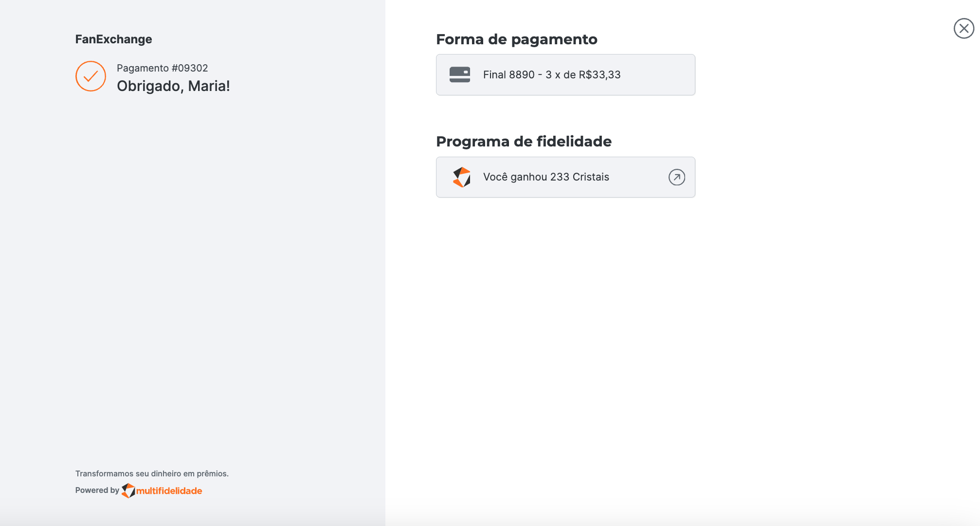Viewport: 980px width, 526px height.
Task: Open the Você ganhou 233 Cristais card
Action: click(565, 177)
